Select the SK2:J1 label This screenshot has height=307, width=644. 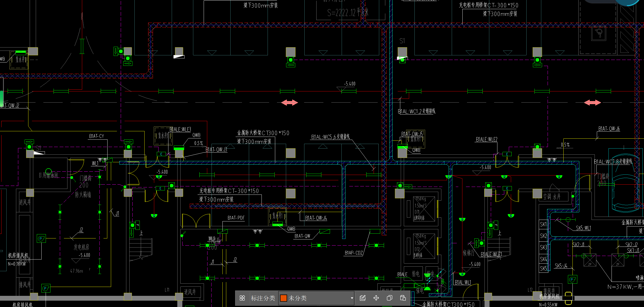[x=578, y=245]
